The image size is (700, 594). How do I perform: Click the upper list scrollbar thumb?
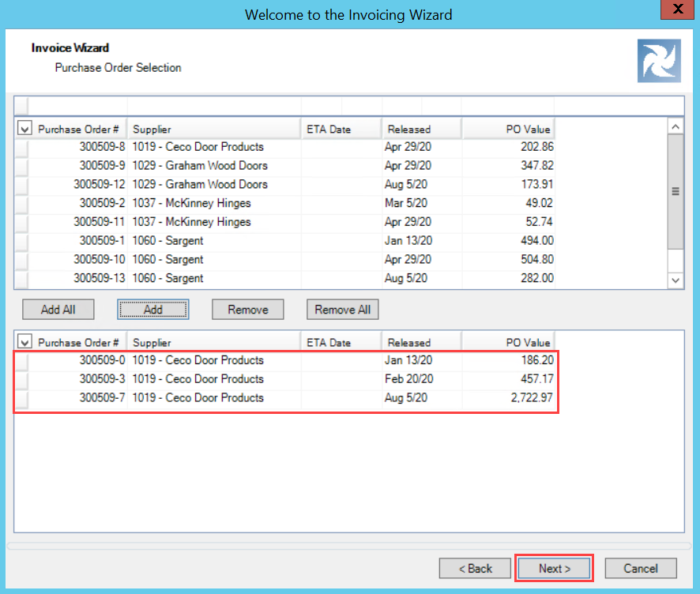pyautogui.click(x=675, y=190)
